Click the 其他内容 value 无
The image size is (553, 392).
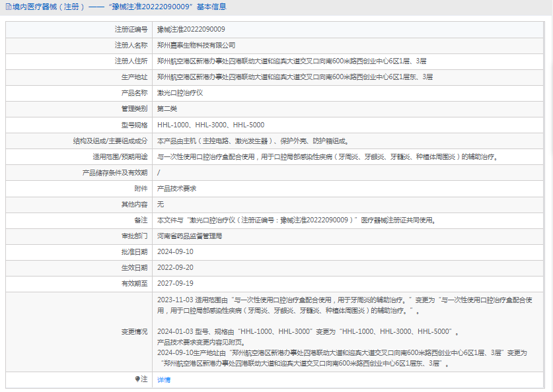tap(161, 205)
